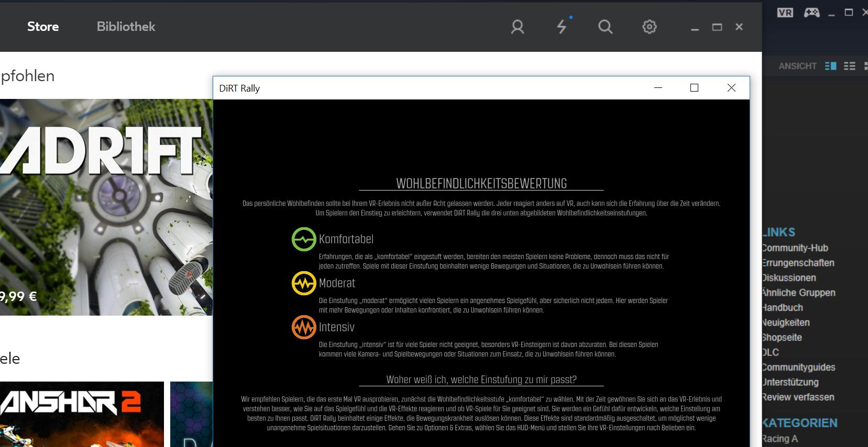Switch Steam library to list view icon
This screenshot has width=868, height=447.
coord(850,66)
